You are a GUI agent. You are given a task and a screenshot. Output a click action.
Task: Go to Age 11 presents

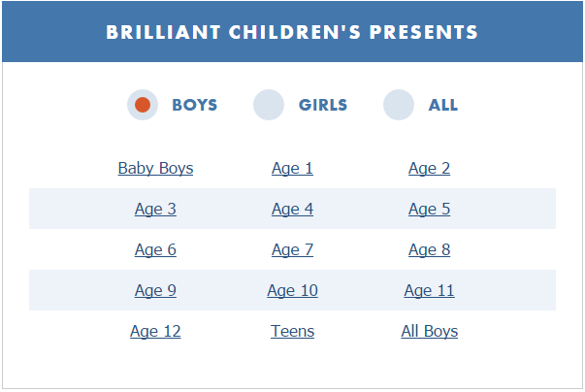[429, 290]
